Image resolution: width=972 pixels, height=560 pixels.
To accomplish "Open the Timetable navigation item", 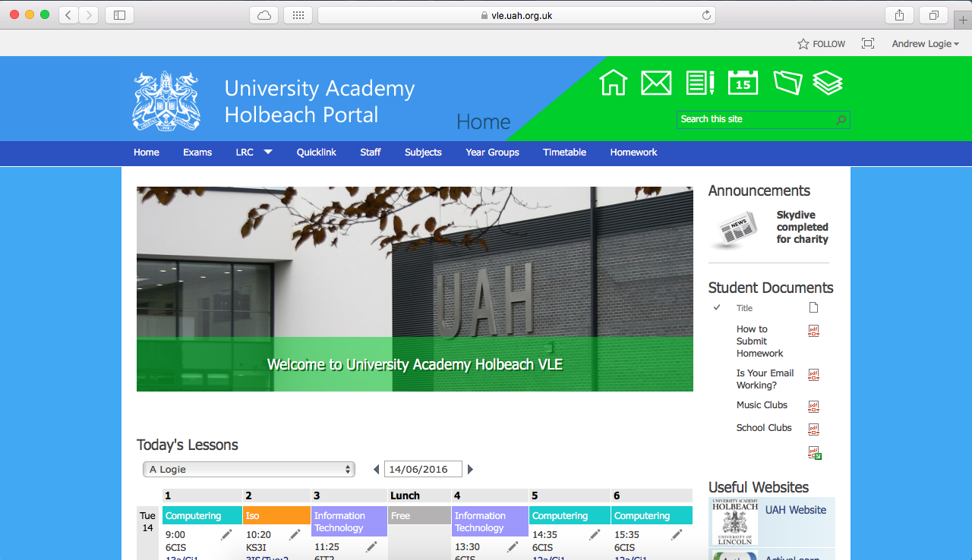I will [x=564, y=153].
